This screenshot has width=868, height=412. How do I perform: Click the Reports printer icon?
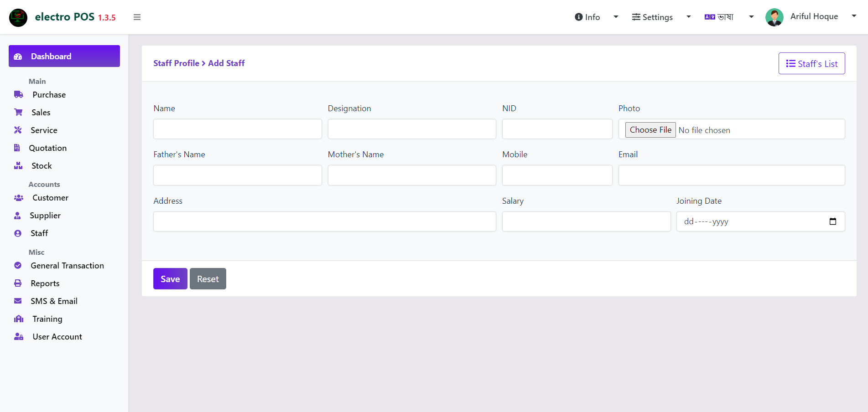(18, 283)
